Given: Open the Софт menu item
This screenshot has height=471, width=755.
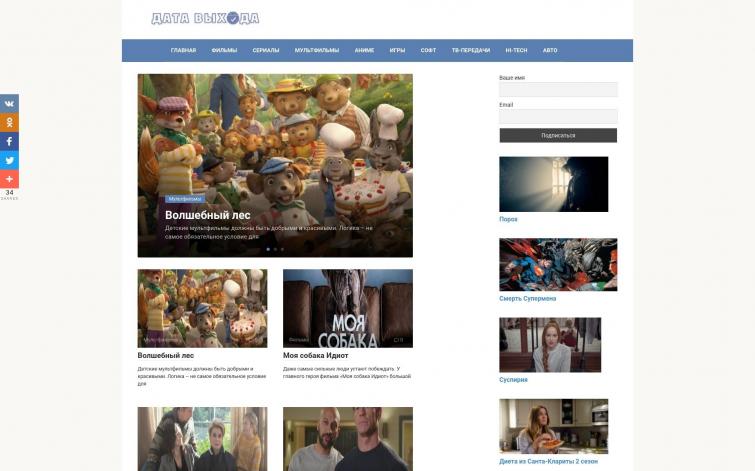Looking at the screenshot, I should tap(428, 50).
